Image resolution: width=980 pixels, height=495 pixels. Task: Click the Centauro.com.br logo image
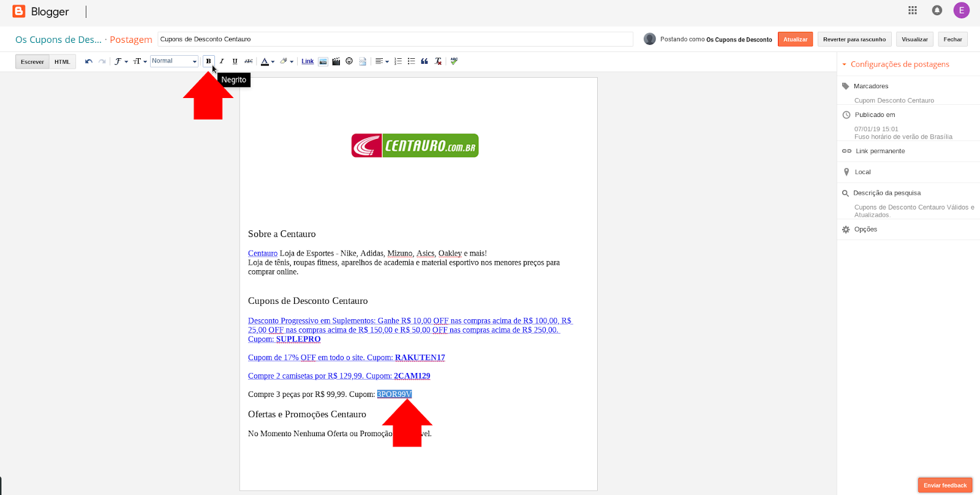pyautogui.click(x=415, y=146)
